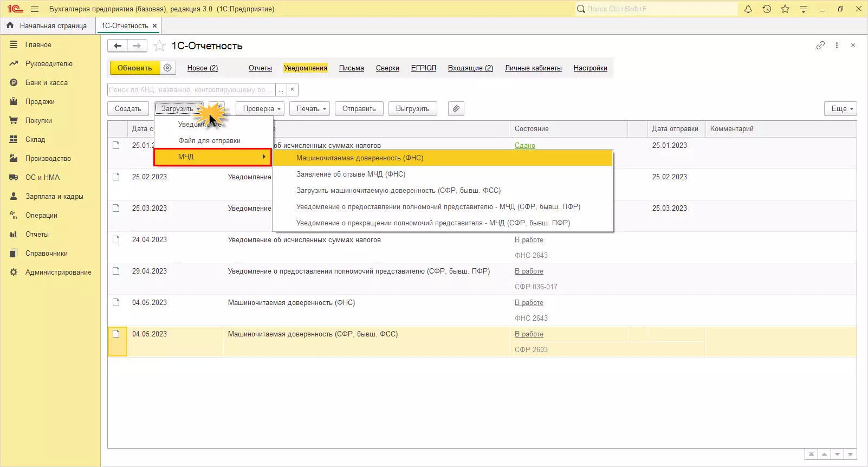868x467 pixels.
Task: Expand the Проверка dropdown
Action: click(x=261, y=109)
